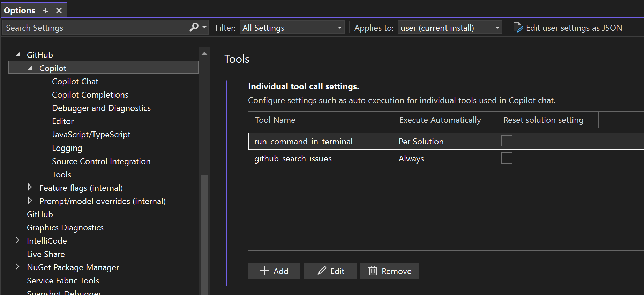Open Debugger and Diagnostics settings
This screenshot has width=644, height=295.
pyautogui.click(x=101, y=108)
